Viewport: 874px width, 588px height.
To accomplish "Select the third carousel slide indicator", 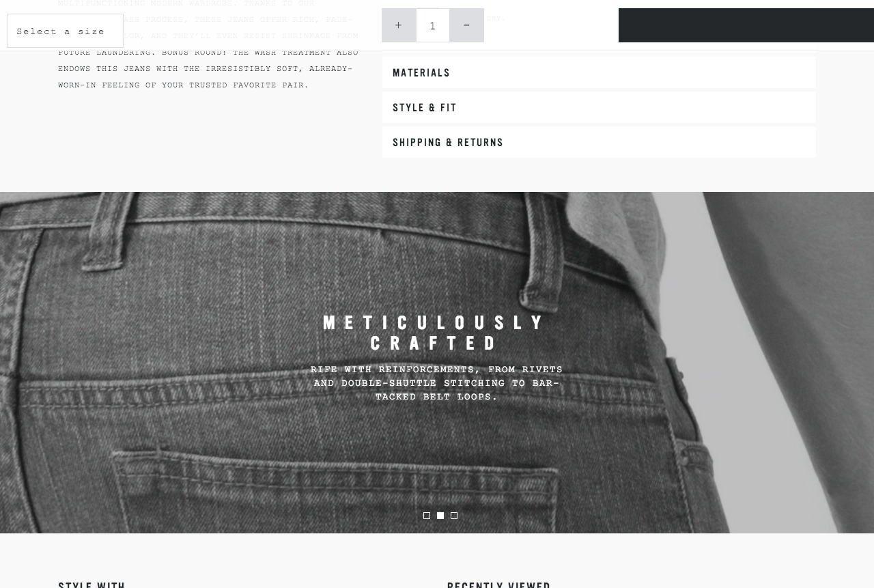I will (x=454, y=516).
